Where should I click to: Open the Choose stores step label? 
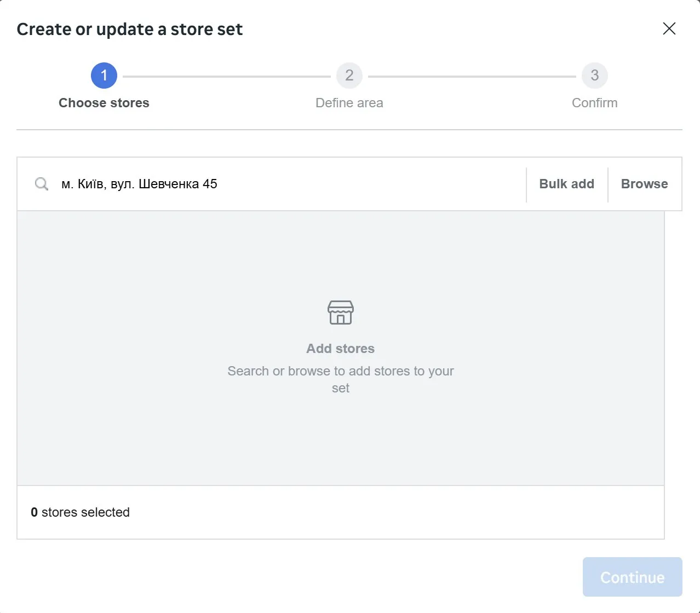(104, 103)
